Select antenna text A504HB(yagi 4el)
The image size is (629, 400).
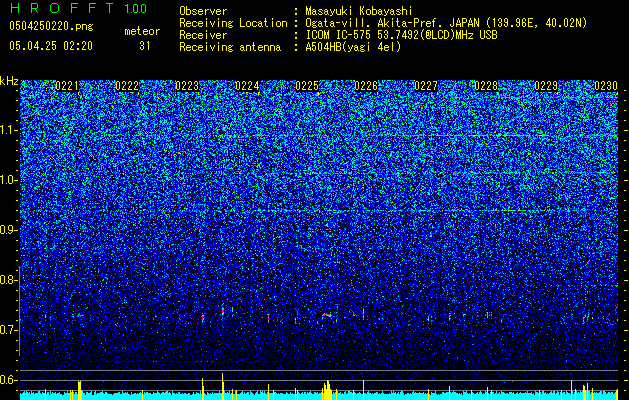353,47
